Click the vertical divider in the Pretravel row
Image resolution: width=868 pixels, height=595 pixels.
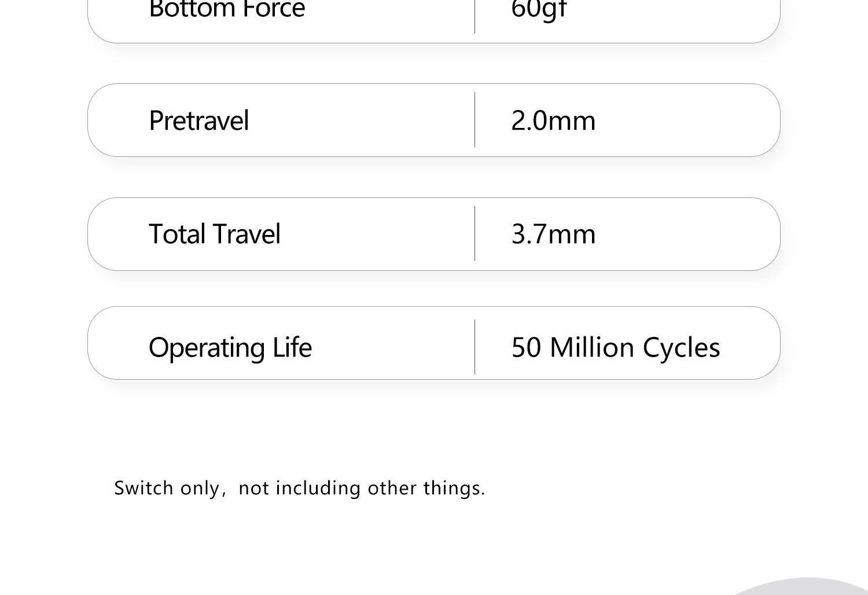[x=475, y=120]
